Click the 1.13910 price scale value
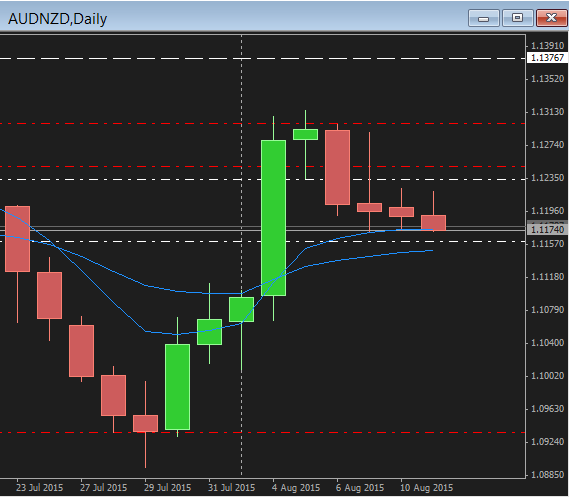The width and height of the screenshot is (569, 497). [547, 46]
